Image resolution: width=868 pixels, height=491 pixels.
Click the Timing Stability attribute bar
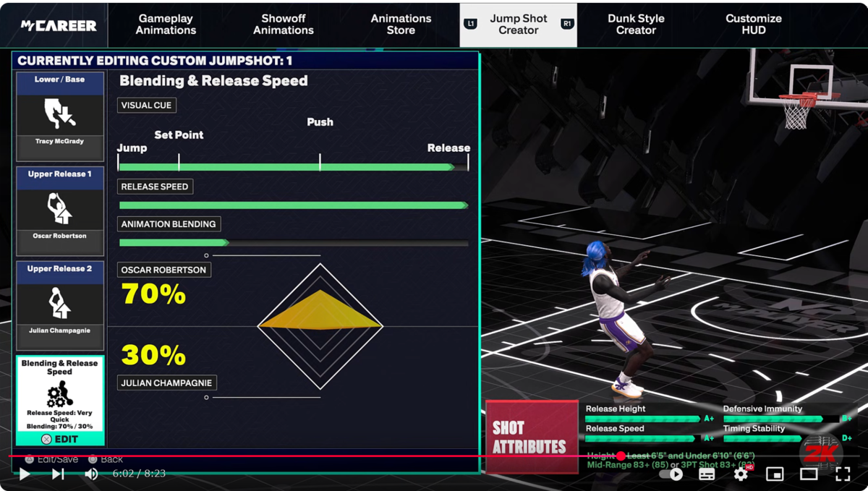coord(780,438)
